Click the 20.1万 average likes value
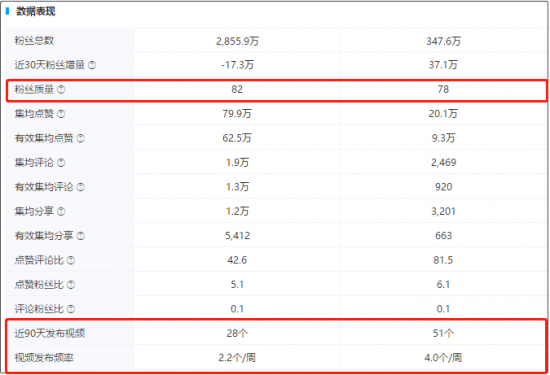The image size is (550, 375). [x=443, y=114]
